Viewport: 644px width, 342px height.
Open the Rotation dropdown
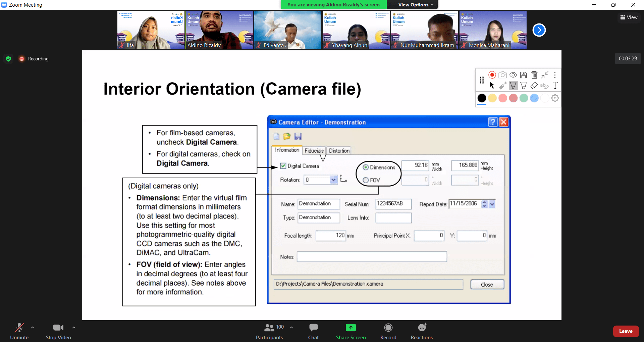(x=333, y=180)
